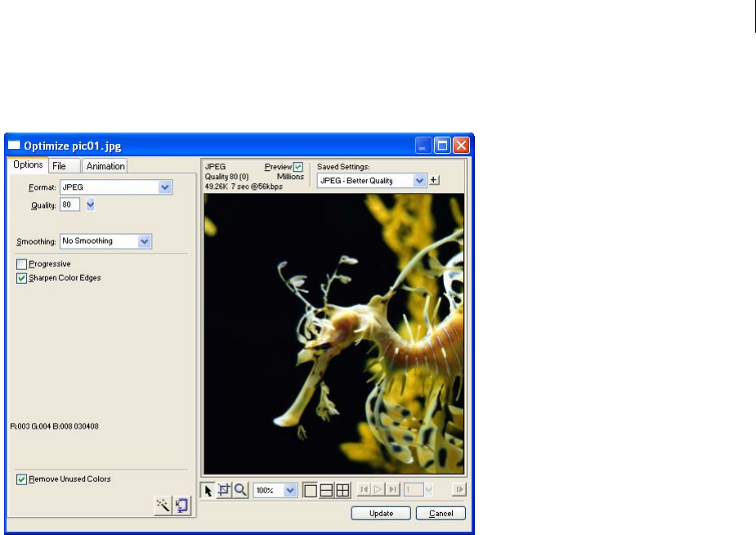Go to last animation frame
This screenshot has height=535, width=756.
click(393, 490)
